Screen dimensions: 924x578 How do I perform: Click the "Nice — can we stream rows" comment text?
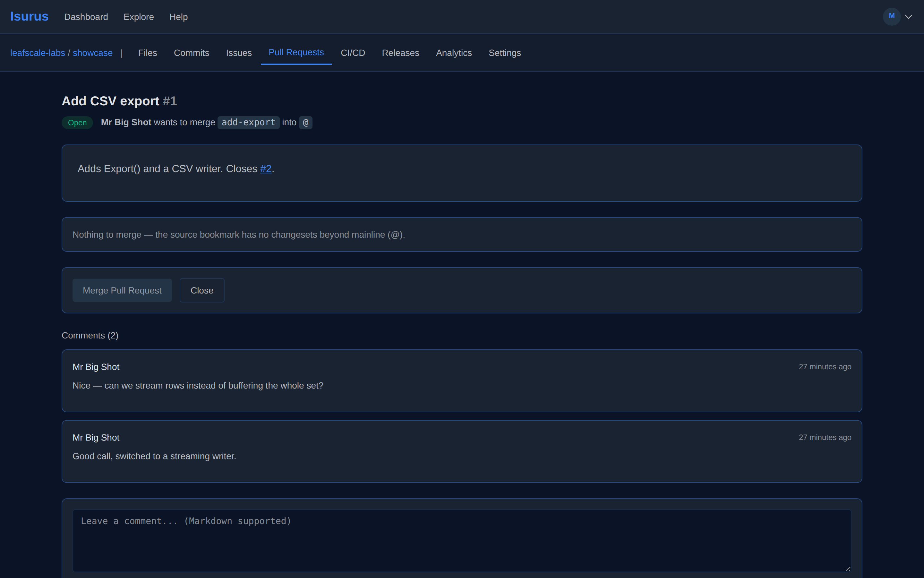pyautogui.click(x=198, y=385)
